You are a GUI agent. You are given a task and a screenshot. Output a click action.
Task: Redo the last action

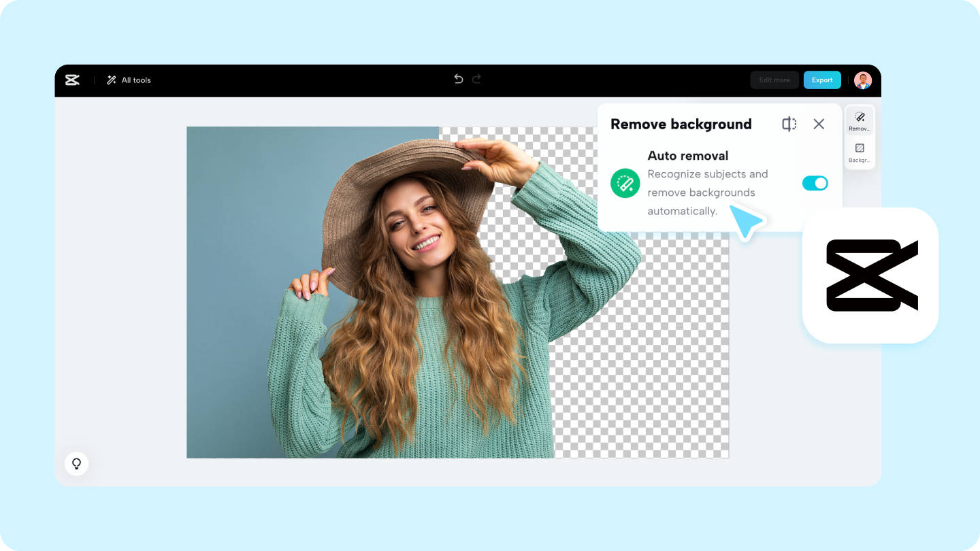pyautogui.click(x=476, y=79)
